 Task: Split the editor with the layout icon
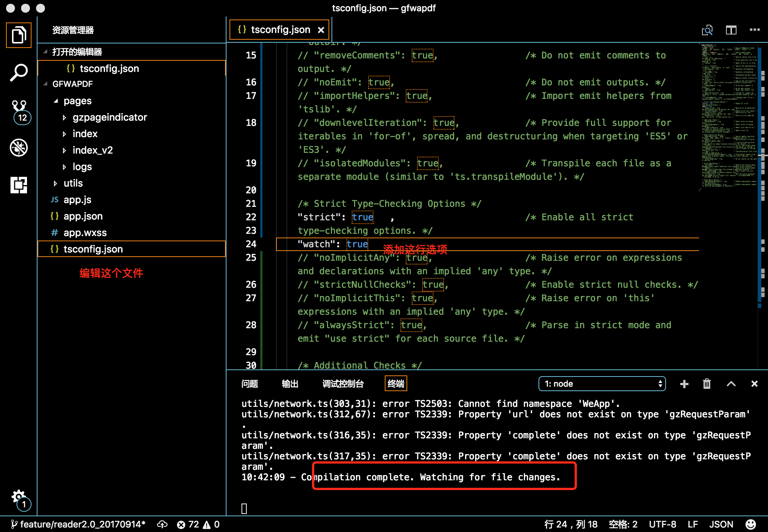(x=731, y=30)
